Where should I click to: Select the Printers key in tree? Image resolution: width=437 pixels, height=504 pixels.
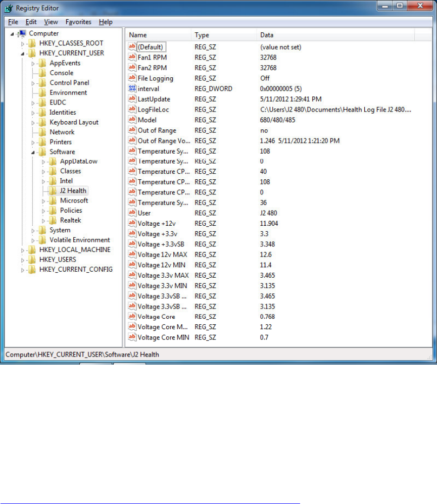click(61, 142)
